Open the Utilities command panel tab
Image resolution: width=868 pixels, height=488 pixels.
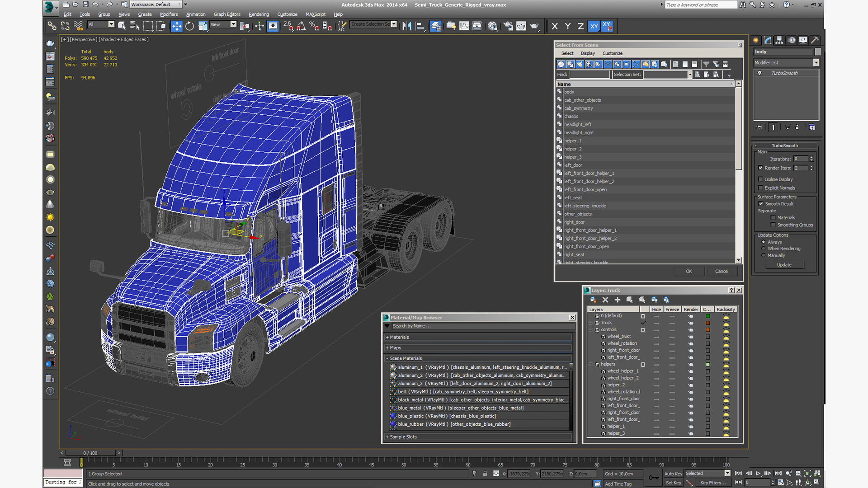[815, 40]
